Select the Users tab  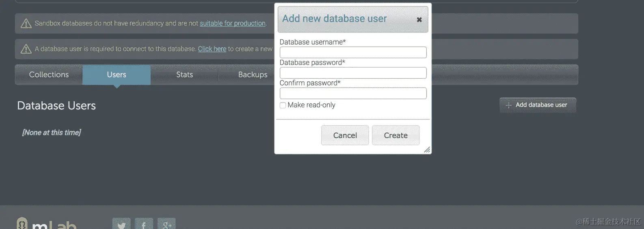point(117,75)
